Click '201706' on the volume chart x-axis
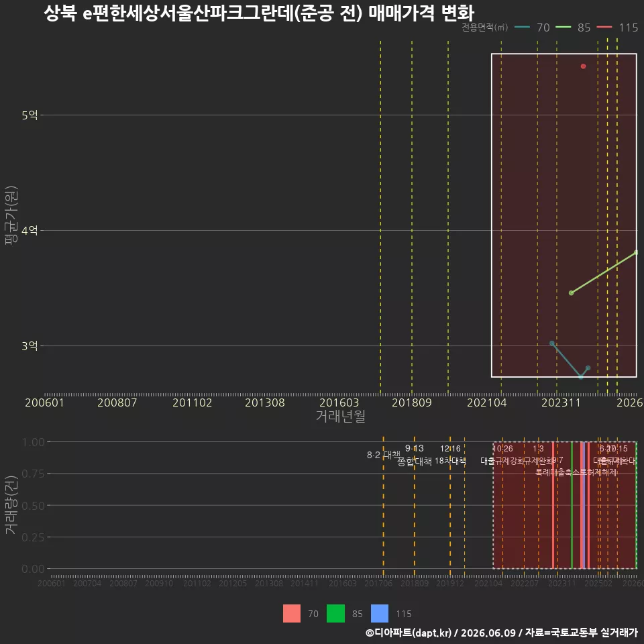 pos(378,583)
